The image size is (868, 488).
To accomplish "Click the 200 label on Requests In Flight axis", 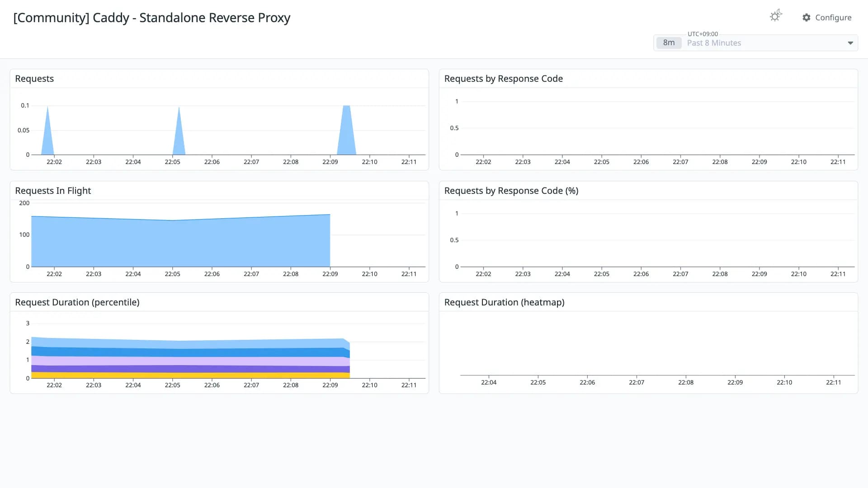I will point(24,203).
